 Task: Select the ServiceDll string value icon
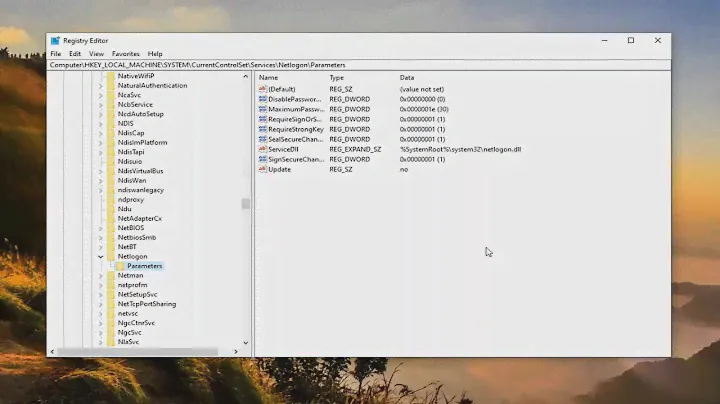click(262, 149)
